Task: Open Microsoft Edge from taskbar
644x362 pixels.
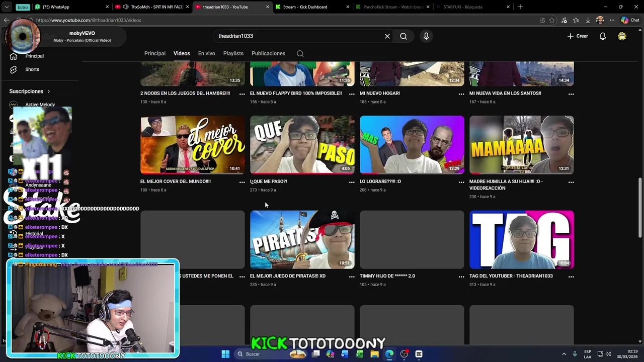Action: [389, 354]
